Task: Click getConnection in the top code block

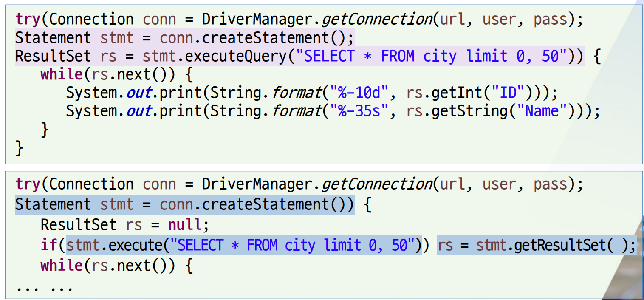Action: pos(377,19)
